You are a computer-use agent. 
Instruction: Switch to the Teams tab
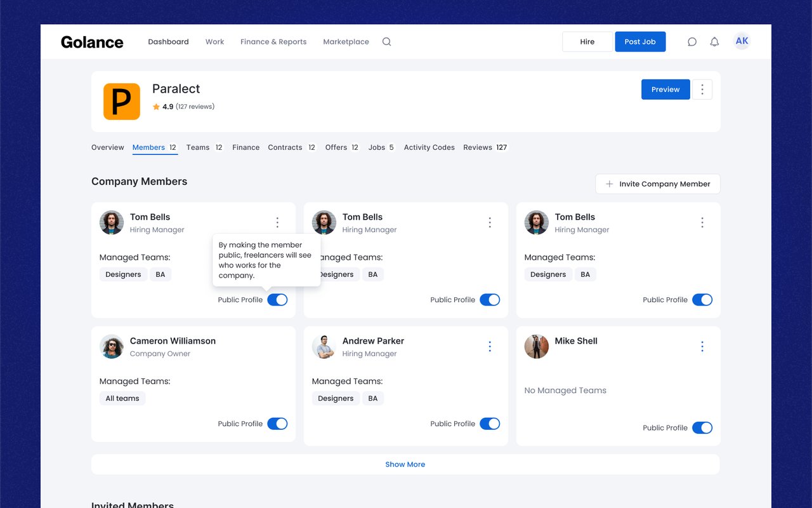point(205,147)
